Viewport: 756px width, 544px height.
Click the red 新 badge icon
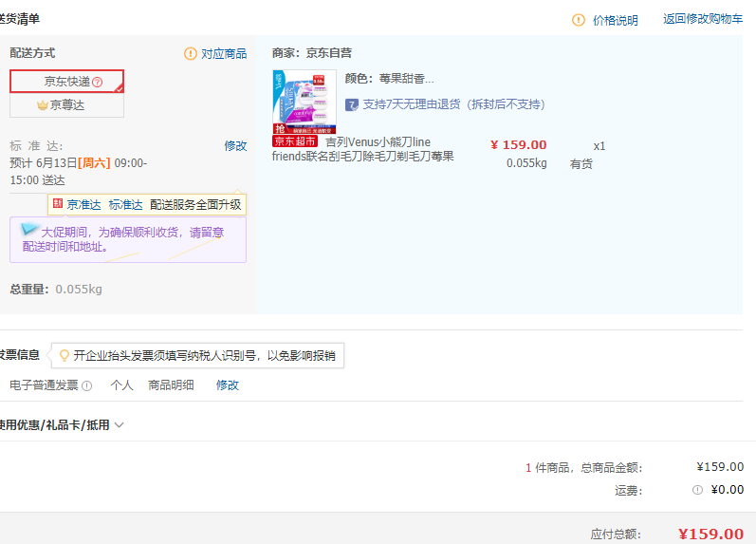[58, 203]
